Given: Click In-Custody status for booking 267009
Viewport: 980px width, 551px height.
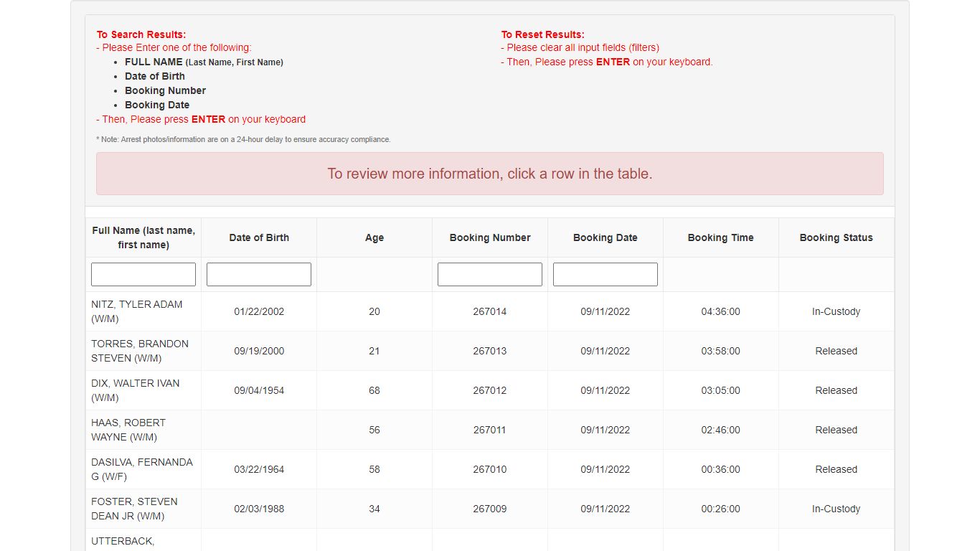Looking at the screenshot, I should pos(837,509).
